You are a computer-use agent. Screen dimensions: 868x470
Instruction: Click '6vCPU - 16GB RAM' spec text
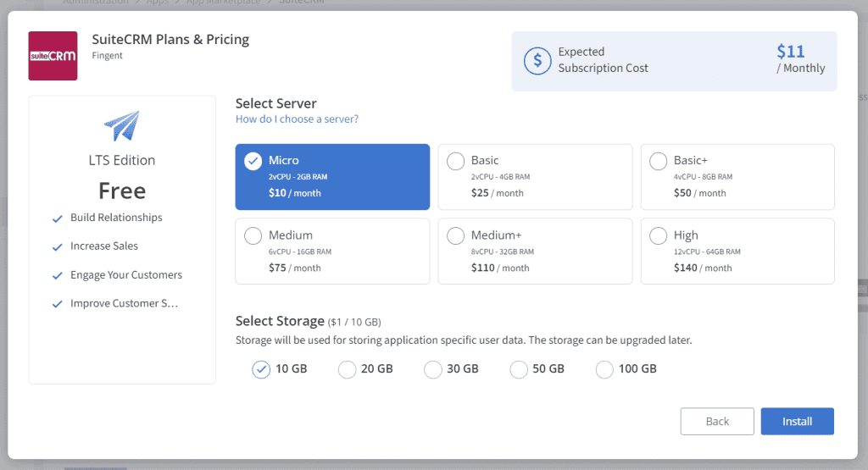(x=300, y=252)
